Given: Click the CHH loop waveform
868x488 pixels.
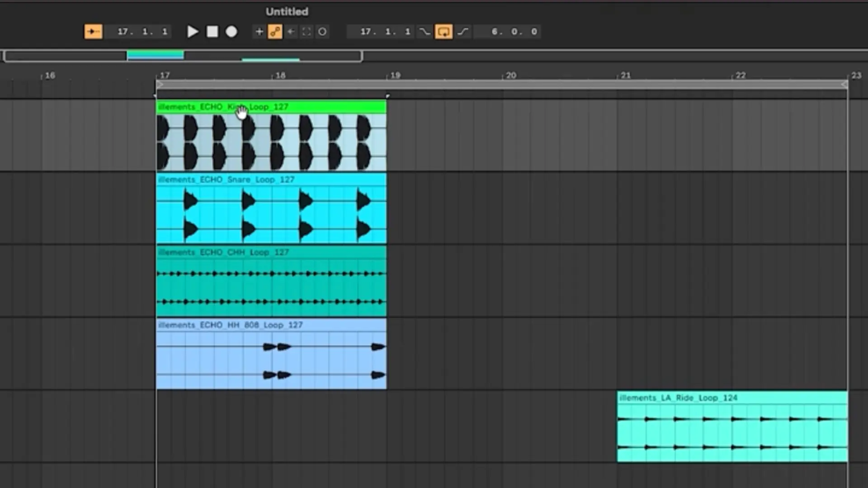Looking at the screenshot, I should (271, 287).
